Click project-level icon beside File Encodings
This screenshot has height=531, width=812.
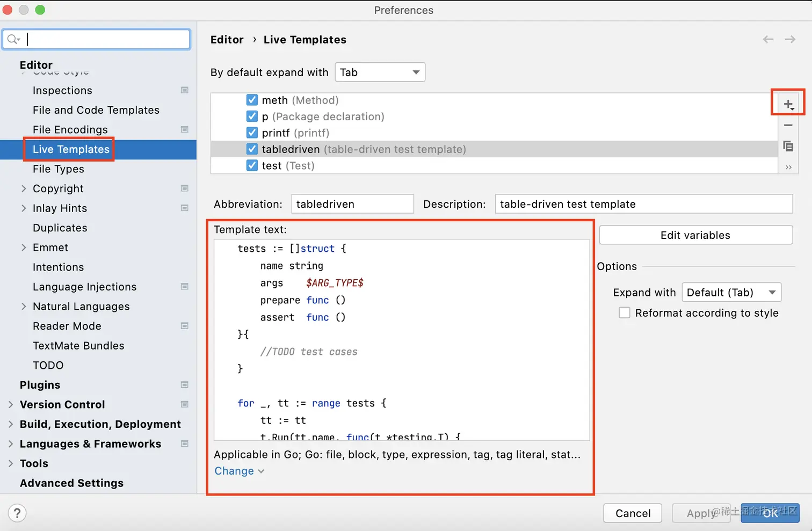click(184, 129)
